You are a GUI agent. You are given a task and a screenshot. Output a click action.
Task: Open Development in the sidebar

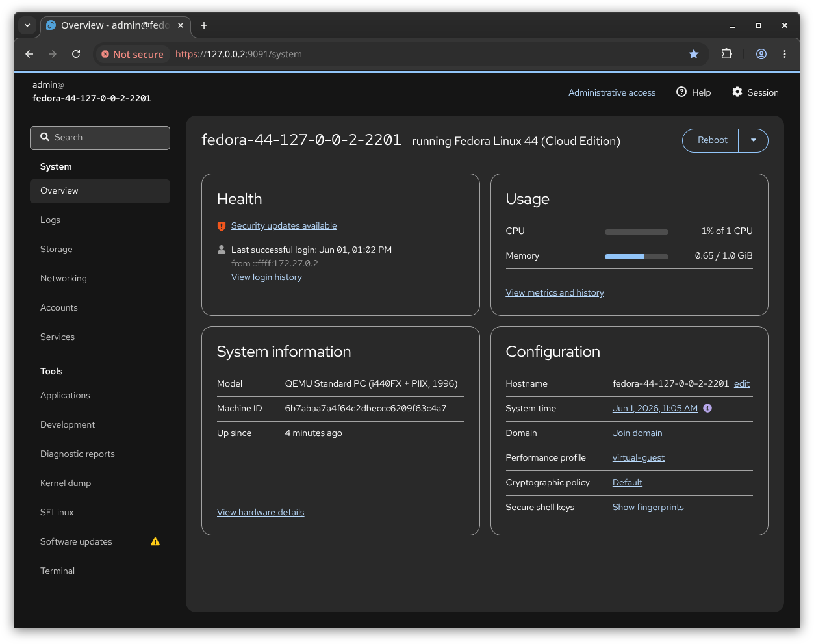[x=100, y=425]
